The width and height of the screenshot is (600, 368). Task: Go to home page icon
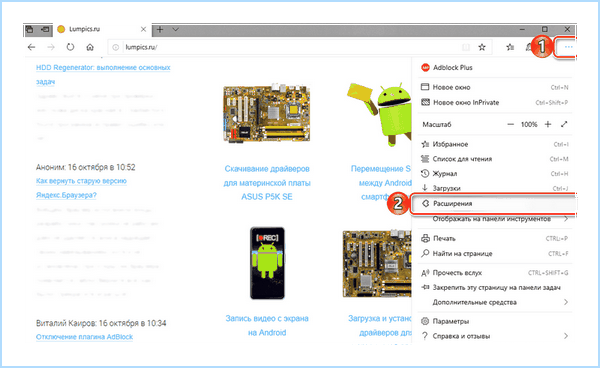click(x=90, y=47)
